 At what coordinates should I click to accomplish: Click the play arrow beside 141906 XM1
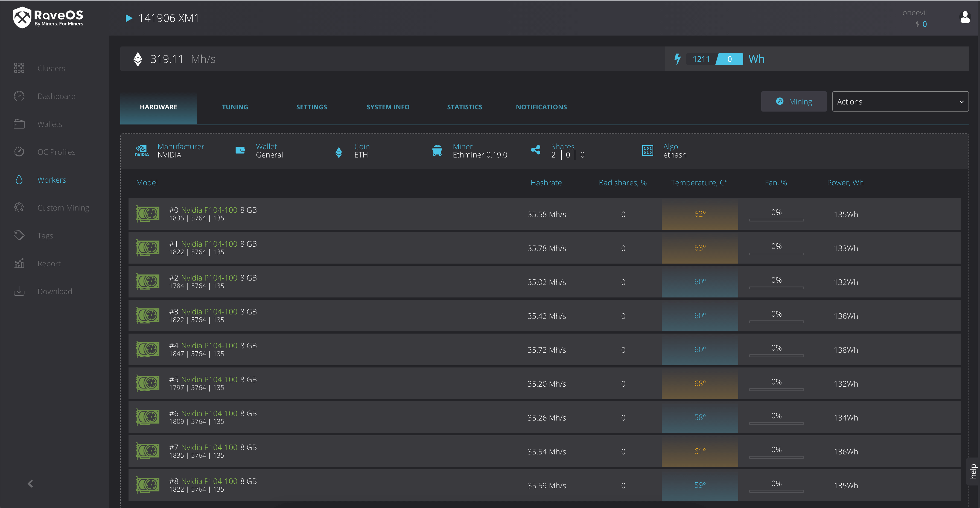coord(129,18)
